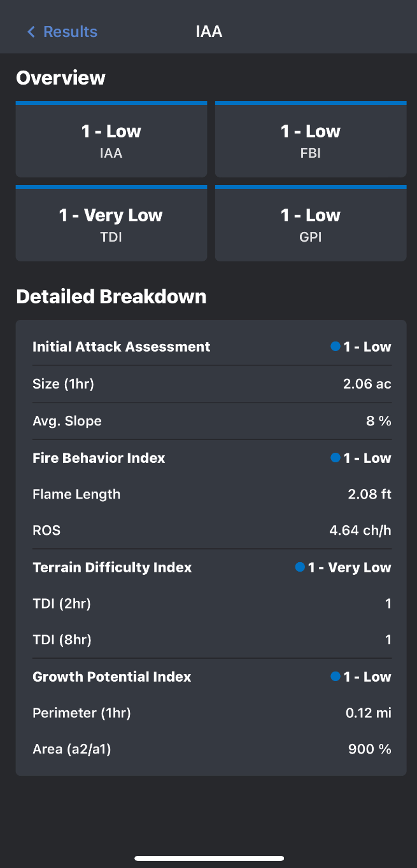Click the blue dot beside Terrain Difficulty Index
Screen dimensions: 417x868
click(300, 567)
